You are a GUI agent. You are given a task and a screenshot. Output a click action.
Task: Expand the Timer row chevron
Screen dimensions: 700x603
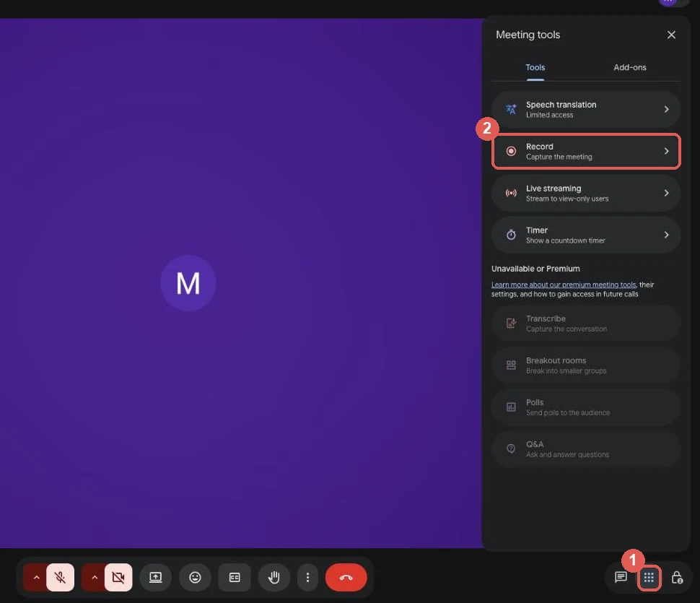(666, 235)
